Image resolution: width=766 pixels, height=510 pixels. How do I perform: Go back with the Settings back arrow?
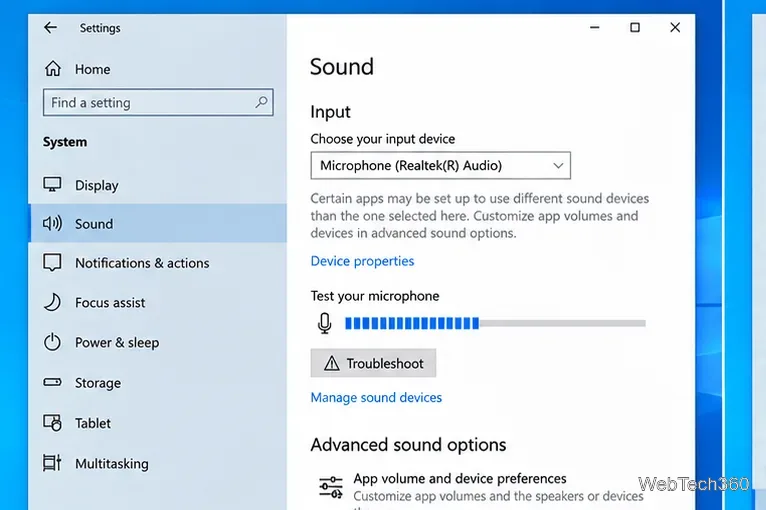50,27
